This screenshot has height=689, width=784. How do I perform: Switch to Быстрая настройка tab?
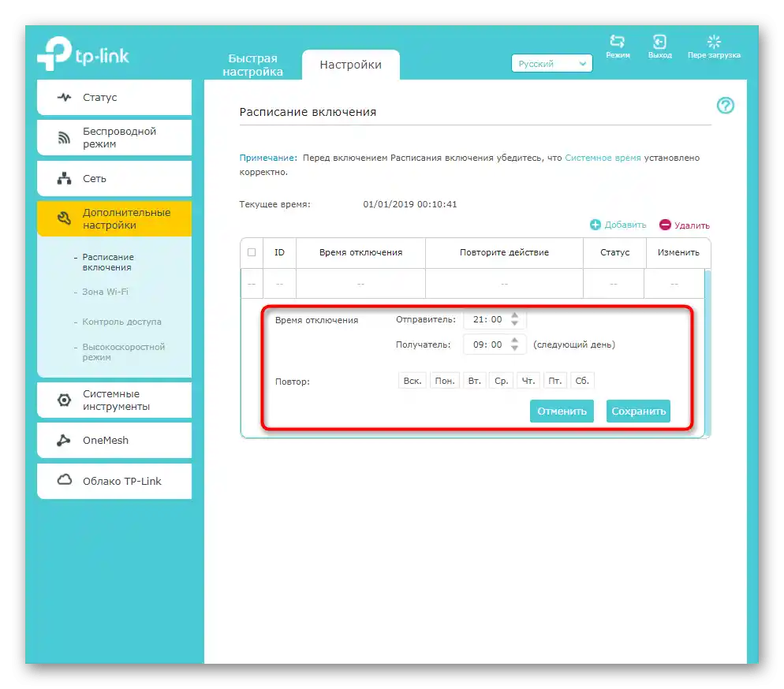click(252, 65)
